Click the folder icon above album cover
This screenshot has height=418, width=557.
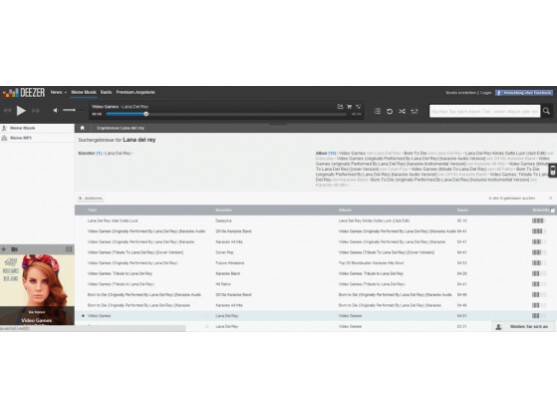tap(14, 249)
